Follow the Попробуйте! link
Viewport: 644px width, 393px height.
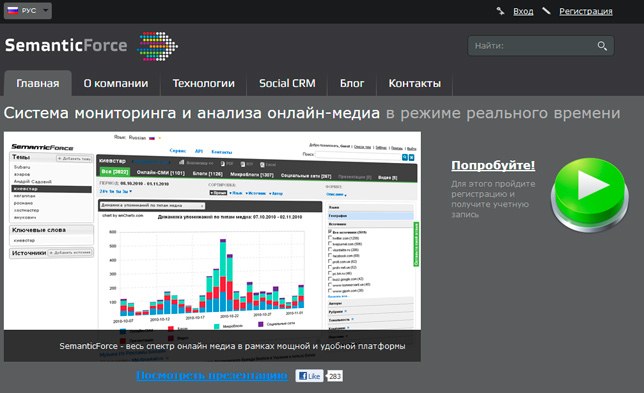click(x=493, y=165)
